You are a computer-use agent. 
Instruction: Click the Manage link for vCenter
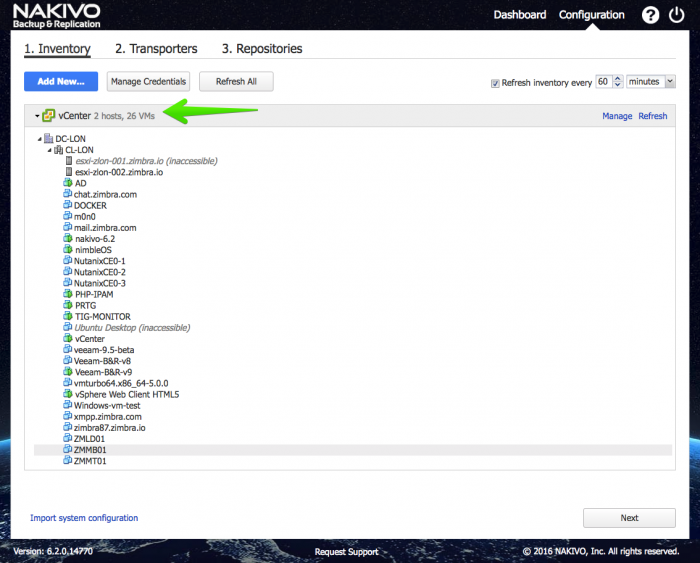point(617,116)
